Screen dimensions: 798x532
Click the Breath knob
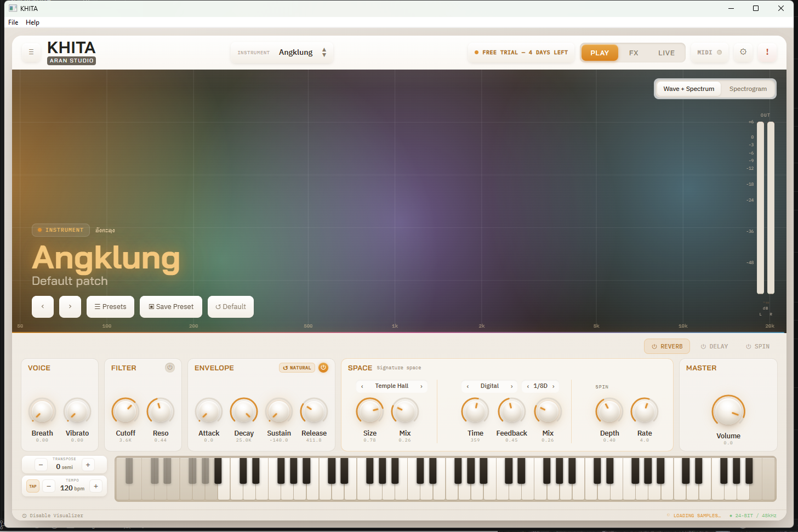(x=42, y=411)
